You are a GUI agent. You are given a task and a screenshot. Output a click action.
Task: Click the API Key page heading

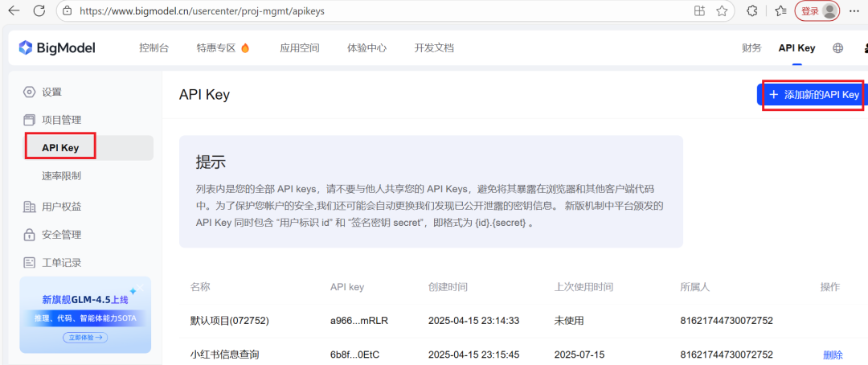tap(204, 95)
